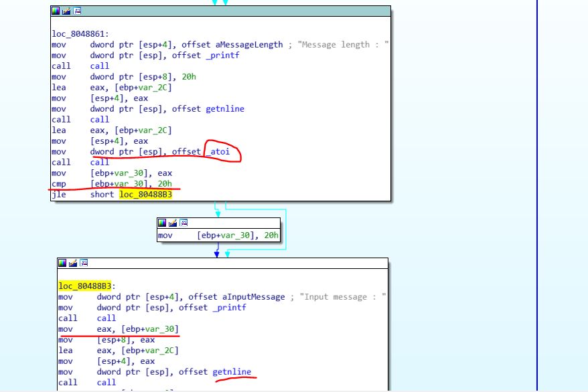Image resolution: width=588 pixels, height=392 pixels.
Task: Click the first lea eax, [ebp+var_2C] in the top node
Action: click(112, 88)
